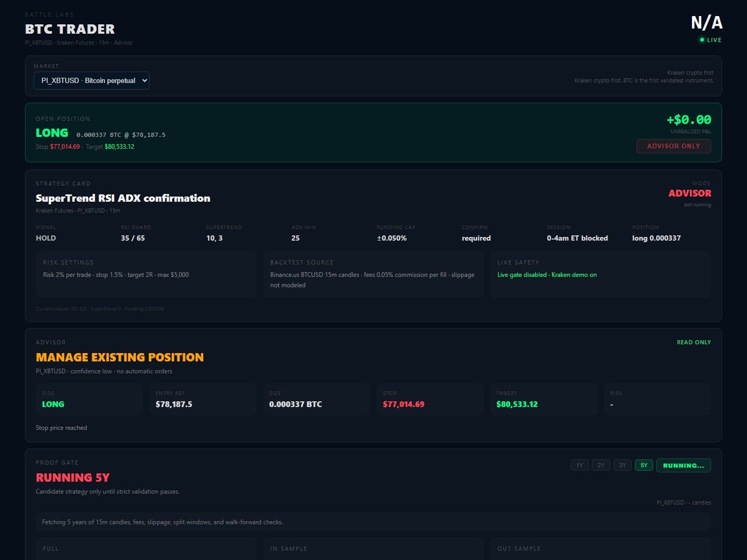Click the Current inputs RSI footnote
This screenshot has width=747, height=560.
click(x=100, y=309)
